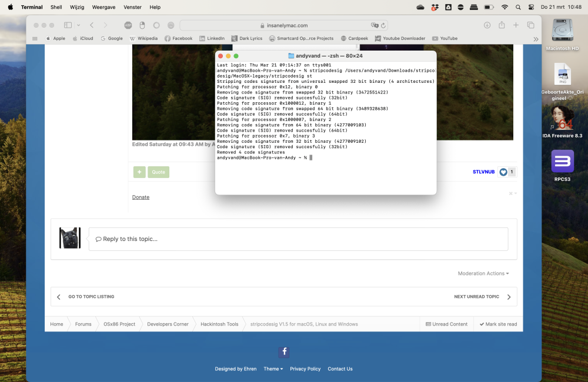
Task: Open Control Center icon in menu bar
Action: 531,7
